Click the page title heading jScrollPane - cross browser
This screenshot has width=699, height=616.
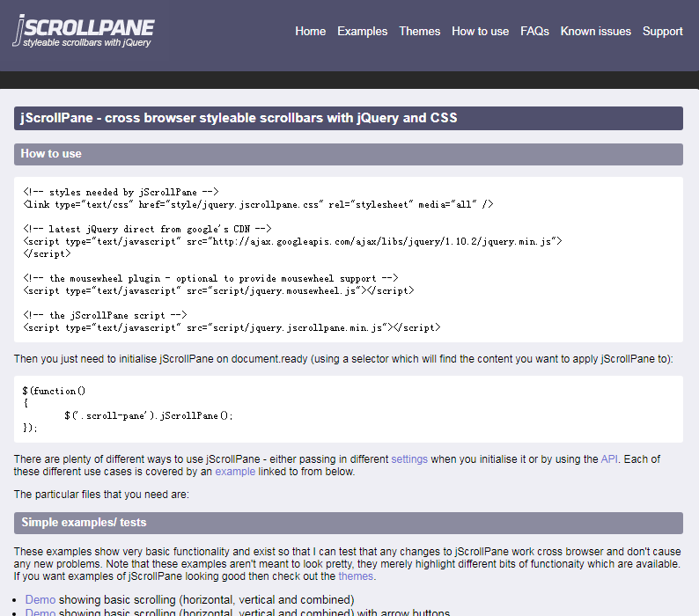point(348,118)
